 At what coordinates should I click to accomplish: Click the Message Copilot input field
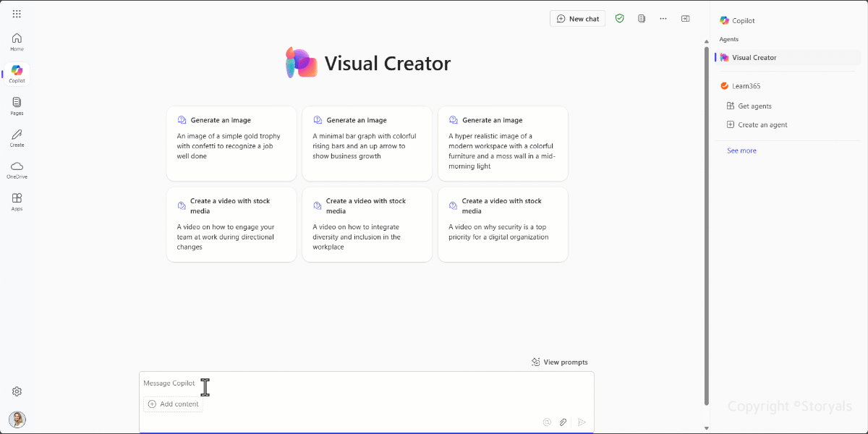click(x=367, y=383)
